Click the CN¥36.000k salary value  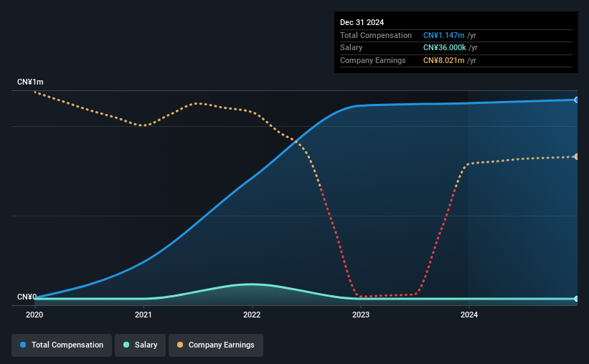(x=444, y=48)
